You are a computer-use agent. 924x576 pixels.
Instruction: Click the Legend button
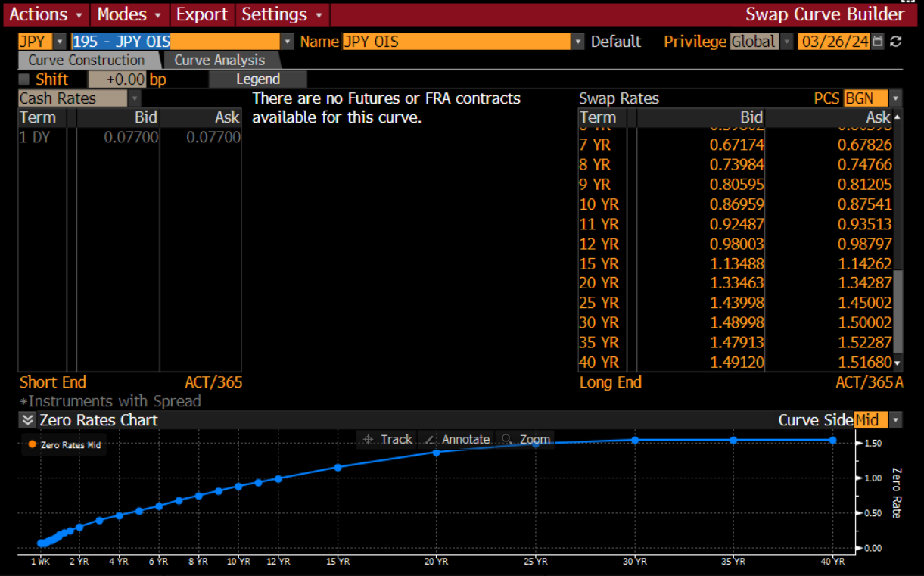(x=258, y=79)
